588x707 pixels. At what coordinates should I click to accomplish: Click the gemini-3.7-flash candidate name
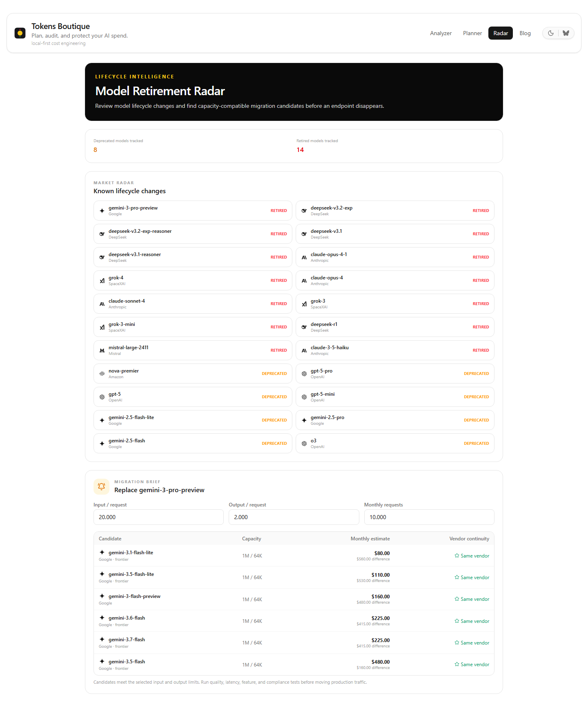tap(127, 640)
